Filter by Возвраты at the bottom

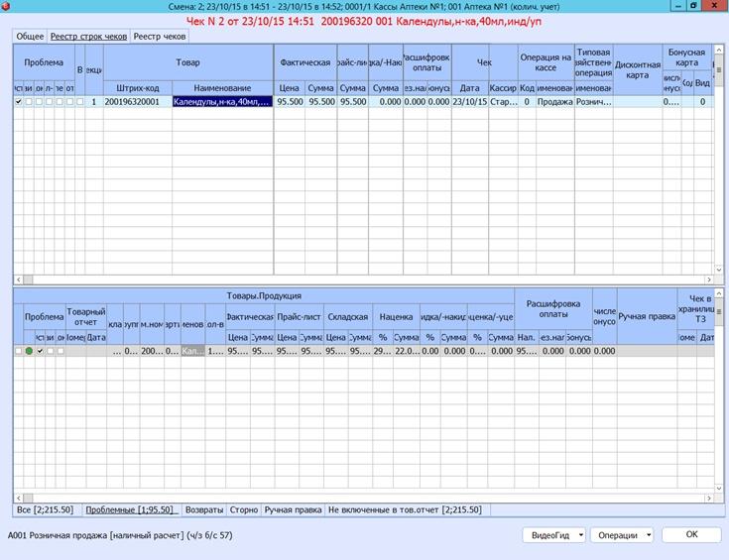point(204,509)
